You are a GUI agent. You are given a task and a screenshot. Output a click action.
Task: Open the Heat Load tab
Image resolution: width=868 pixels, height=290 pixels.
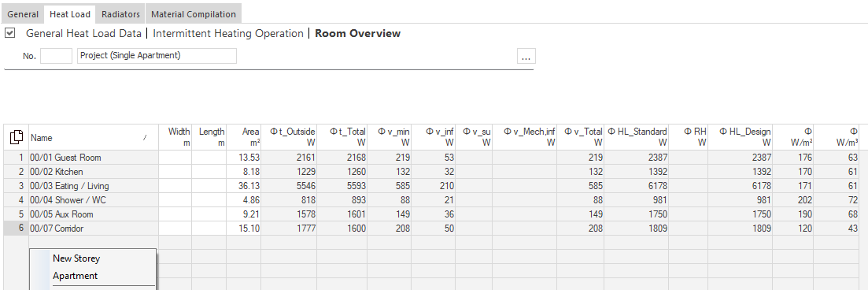pyautogui.click(x=70, y=14)
